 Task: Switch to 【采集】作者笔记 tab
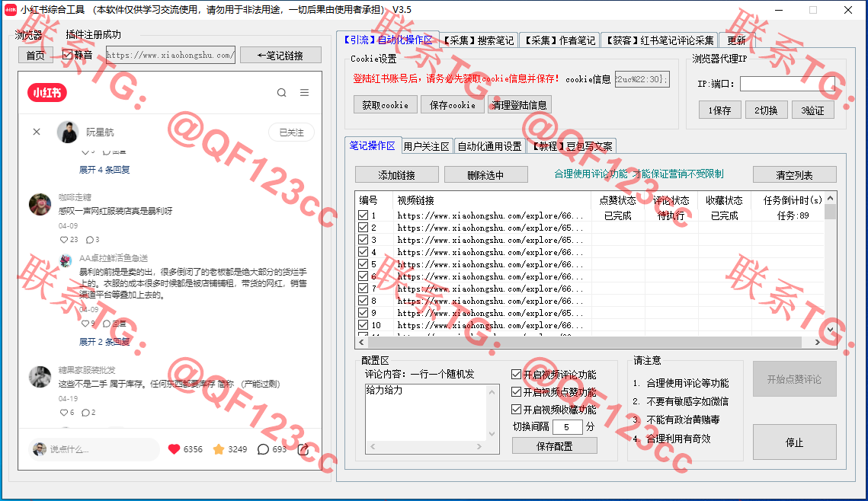[x=559, y=40]
